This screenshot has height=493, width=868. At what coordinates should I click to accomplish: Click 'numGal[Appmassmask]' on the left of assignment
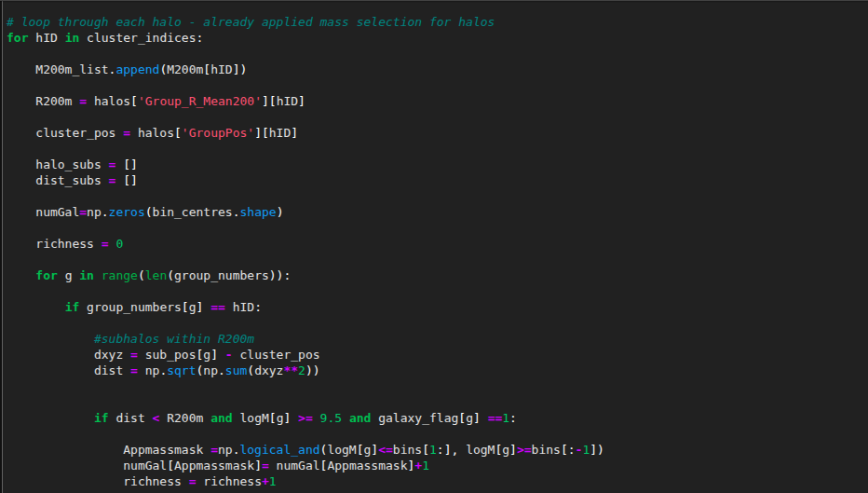pyautogui.click(x=192, y=466)
